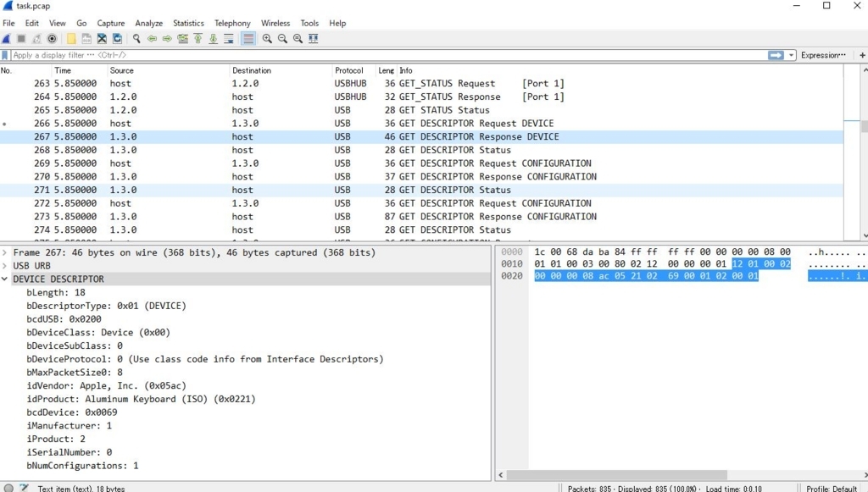This screenshot has height=492, width=868.
Task: Jump to first packet icon
Action: coord(198,39)
